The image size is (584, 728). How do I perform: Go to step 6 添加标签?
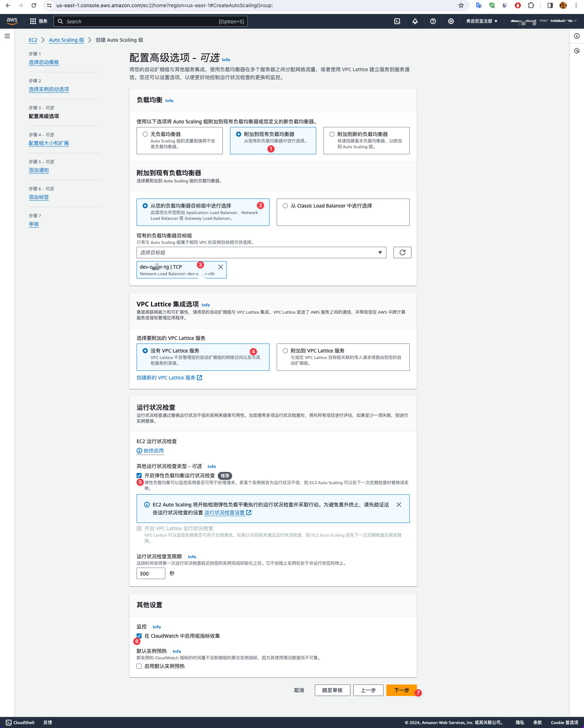tap(39, 197)
